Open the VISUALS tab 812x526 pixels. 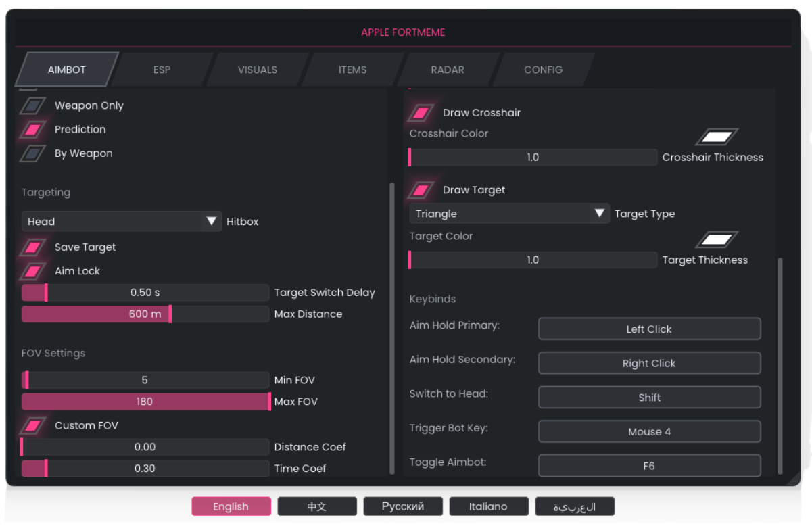click(257, 70)
